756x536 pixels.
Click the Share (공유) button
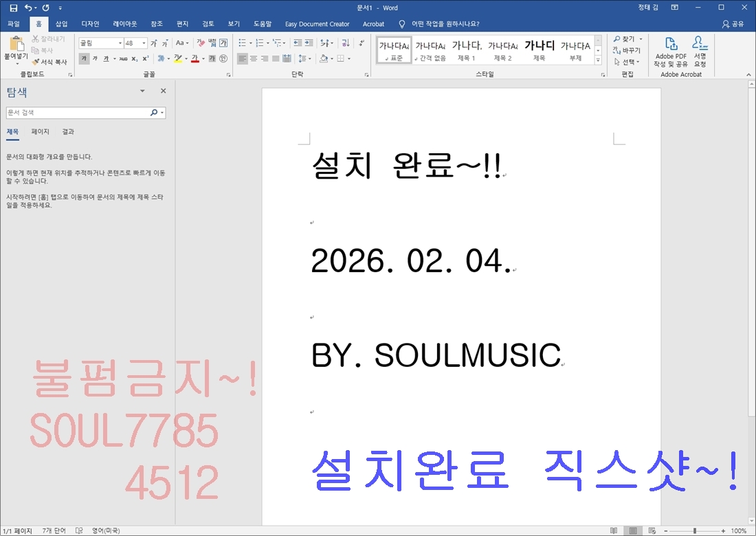tap(733, 24)
